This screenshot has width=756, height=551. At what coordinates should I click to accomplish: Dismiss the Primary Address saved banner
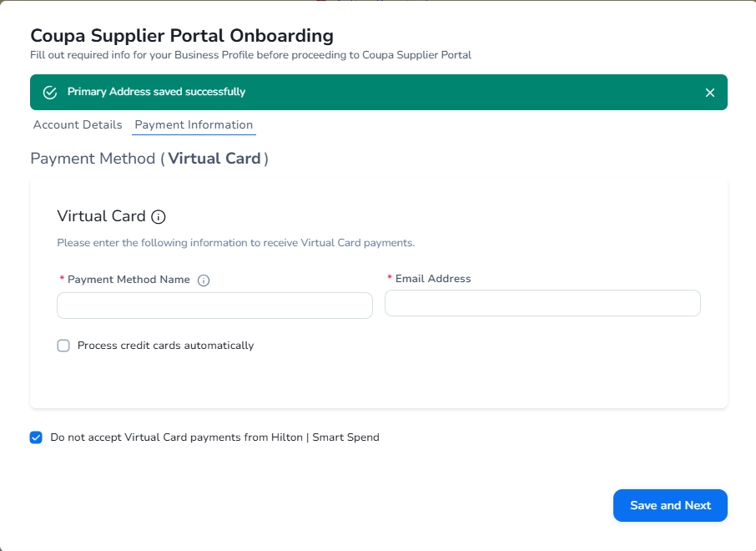710,93
